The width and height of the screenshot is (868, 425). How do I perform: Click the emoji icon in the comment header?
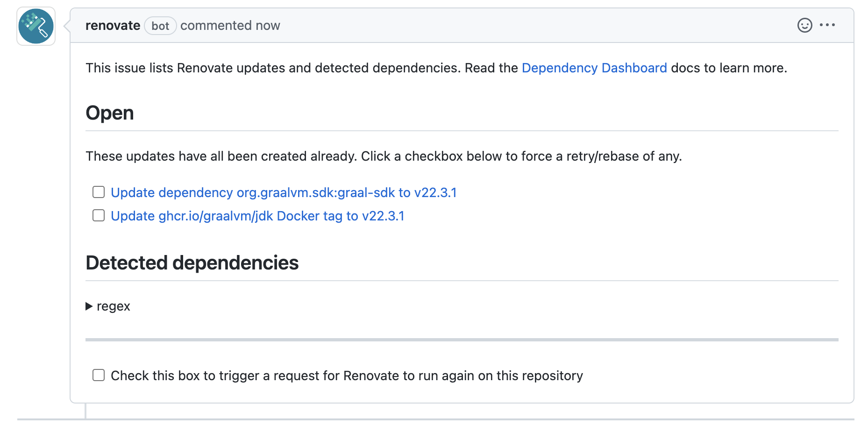804,26
